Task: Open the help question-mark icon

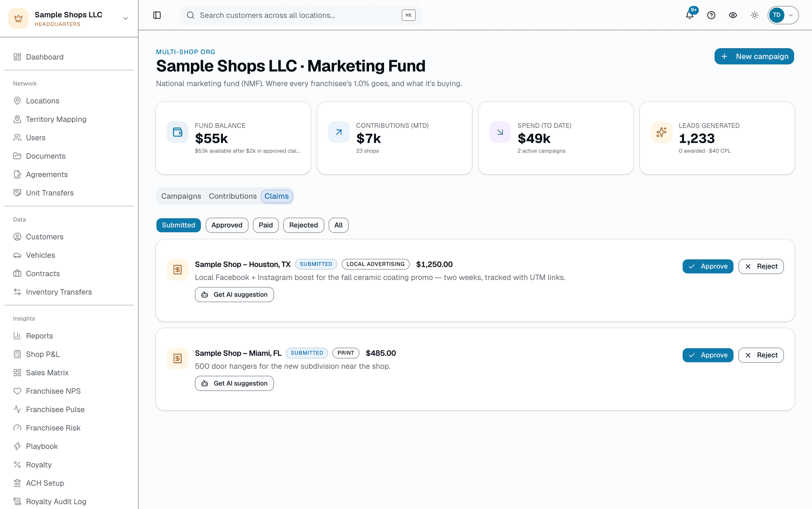Action: coord(711,15)
